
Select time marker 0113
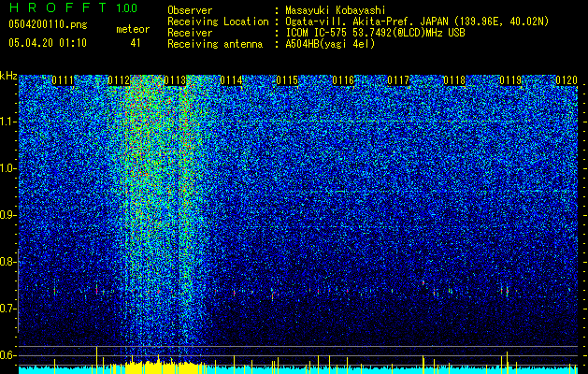[175, 80]
